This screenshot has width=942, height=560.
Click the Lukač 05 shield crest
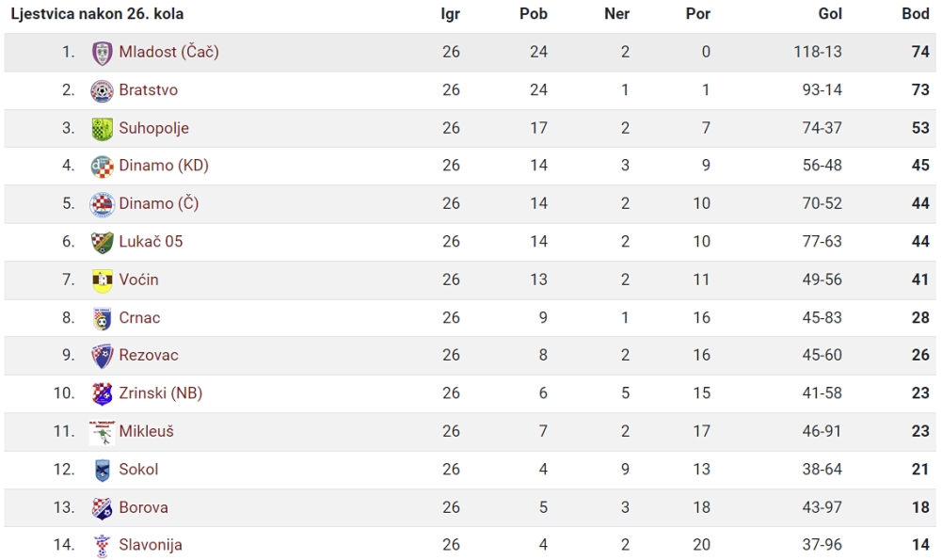tap(103, 242)
